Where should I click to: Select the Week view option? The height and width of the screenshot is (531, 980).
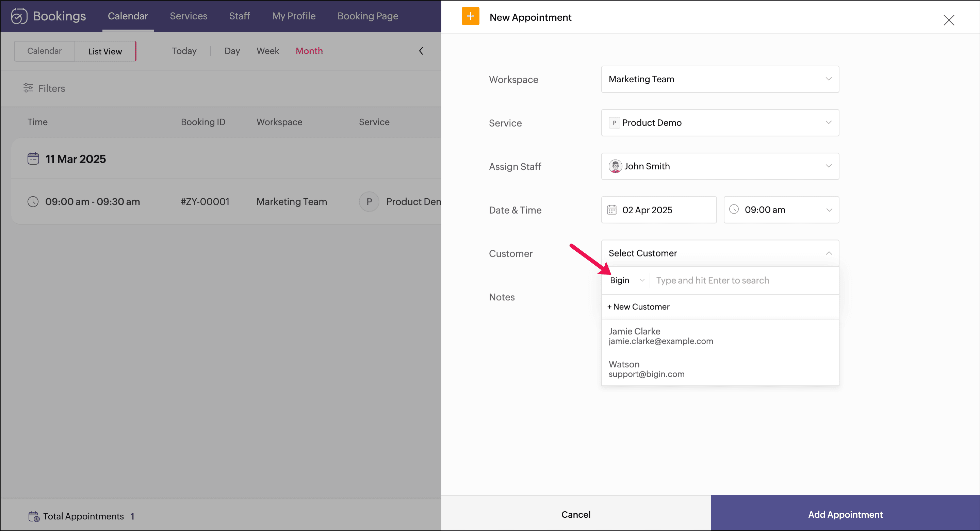click(x=267, y=51)
